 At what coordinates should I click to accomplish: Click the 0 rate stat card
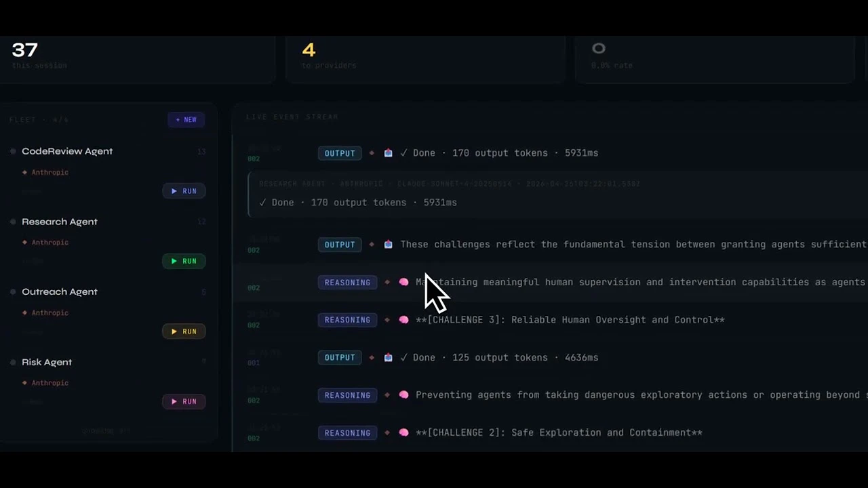pyautogui.click(x=715, y=59)
